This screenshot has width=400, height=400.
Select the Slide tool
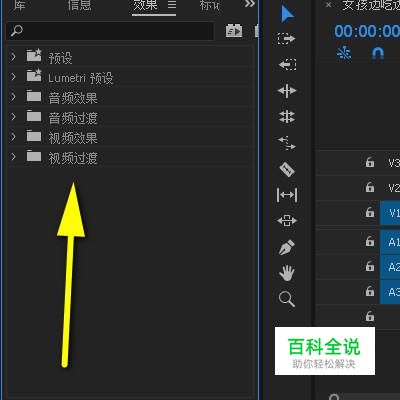tap(287, 221)
